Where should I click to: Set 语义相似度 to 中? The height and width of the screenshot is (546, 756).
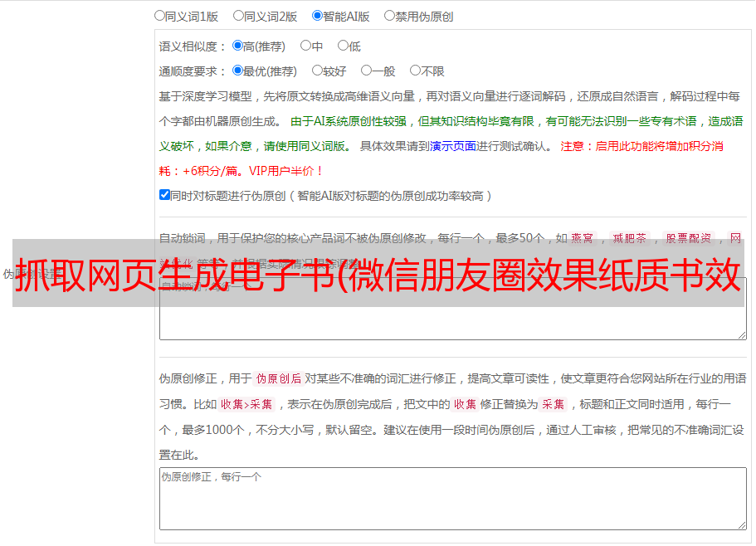[x=305, y=46]
